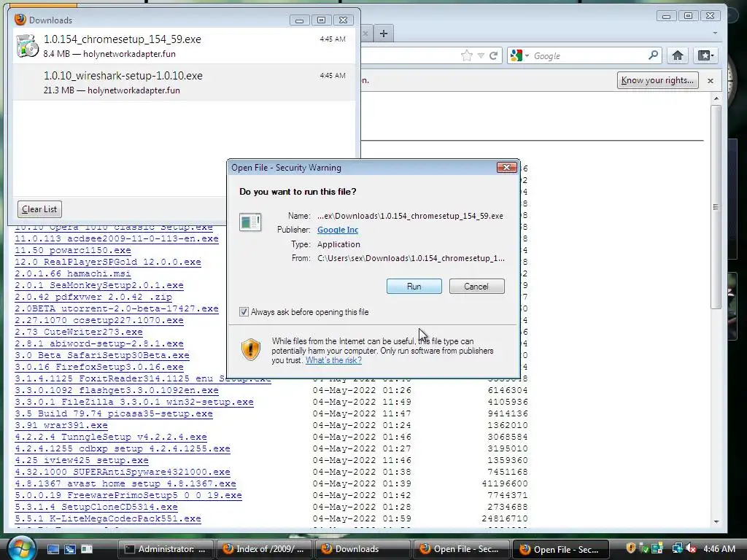Open the Windows Start orb
Screen dimensions: 747x560
tap(21, 548)
